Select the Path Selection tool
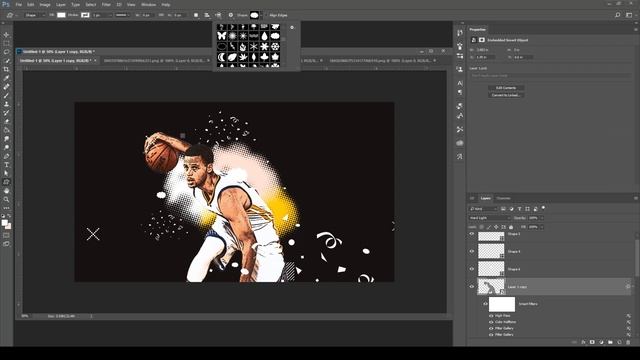The image size is (640, 360). click(x=6, y=173)
